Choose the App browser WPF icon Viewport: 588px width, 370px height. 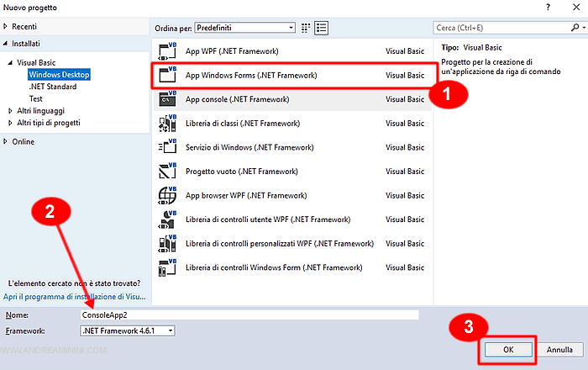(165, 196)
